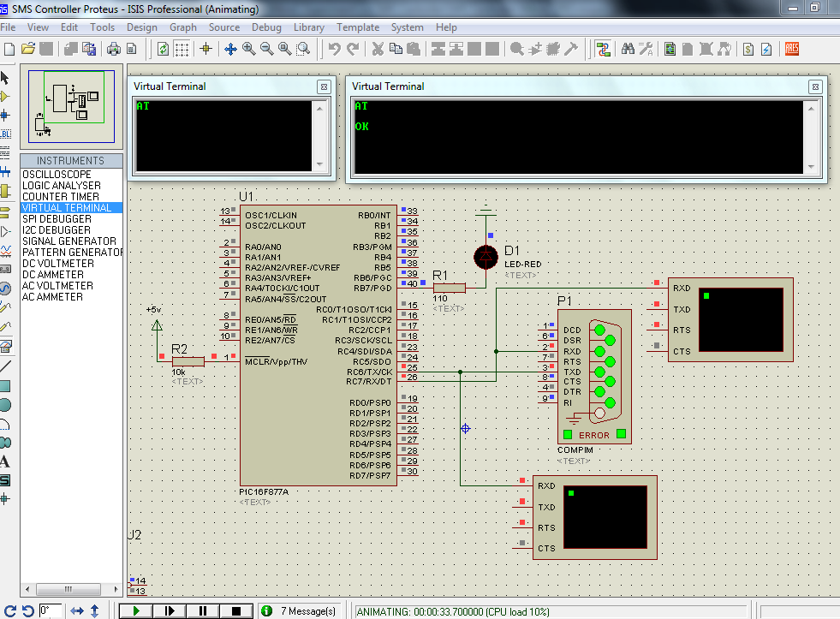The height and width of the screenshot is (619, 840).
Task: Select the 2D line graphics tool
Action: [5, 366]
